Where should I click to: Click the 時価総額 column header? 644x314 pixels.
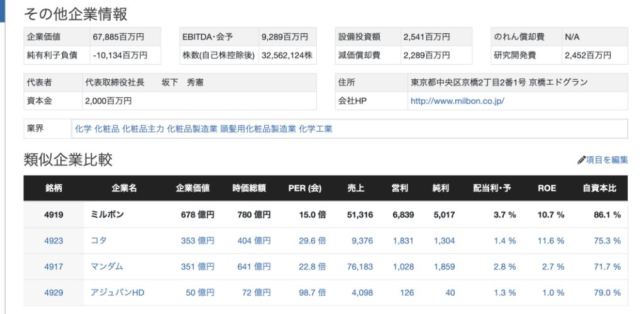point(249,188)
